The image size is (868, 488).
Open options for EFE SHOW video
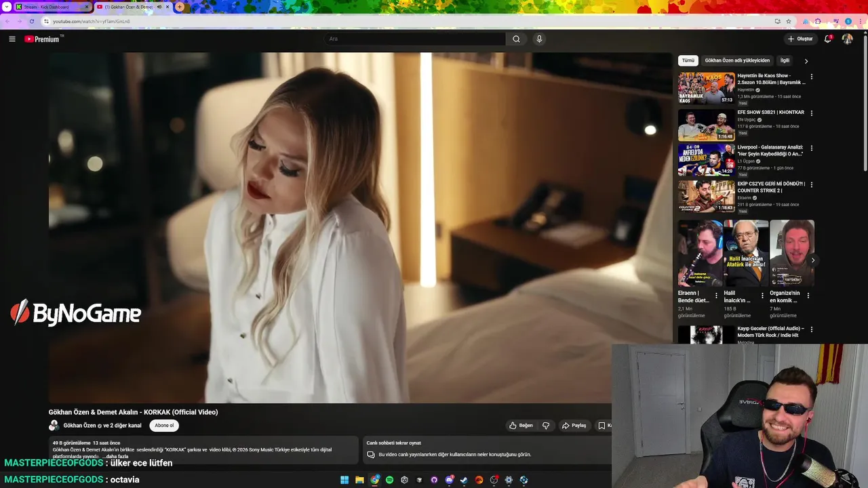811,113
